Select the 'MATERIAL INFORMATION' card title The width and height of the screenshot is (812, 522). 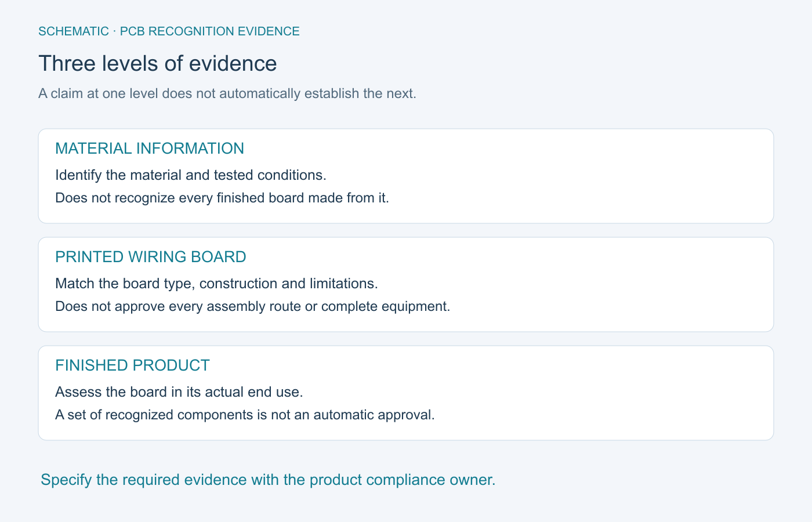150,148
